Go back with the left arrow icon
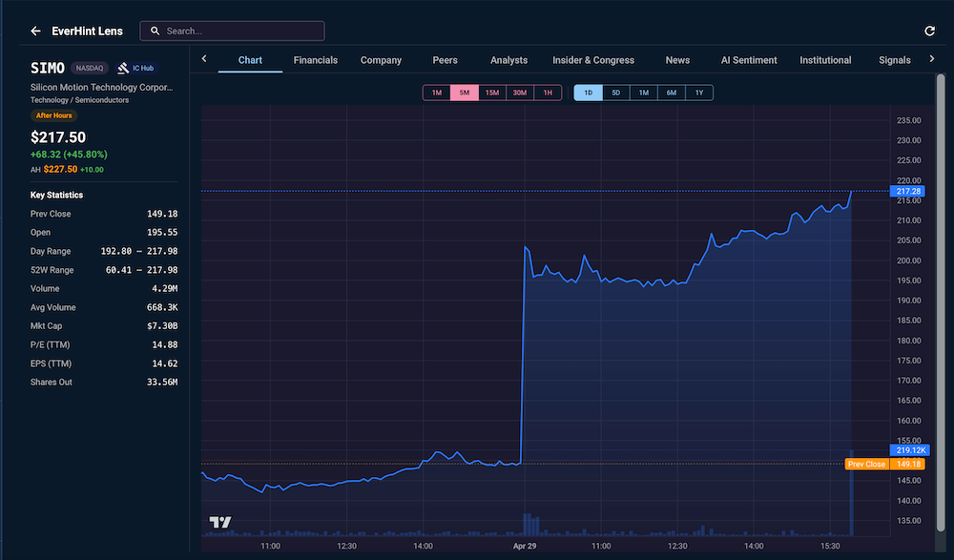This screenshot has height=560, width=954. (35, 31)
